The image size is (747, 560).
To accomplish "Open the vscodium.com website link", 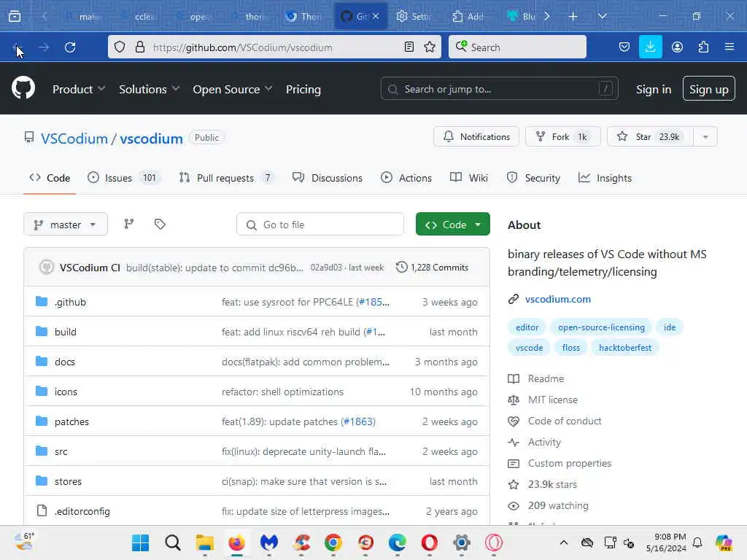I will (557, 299).
